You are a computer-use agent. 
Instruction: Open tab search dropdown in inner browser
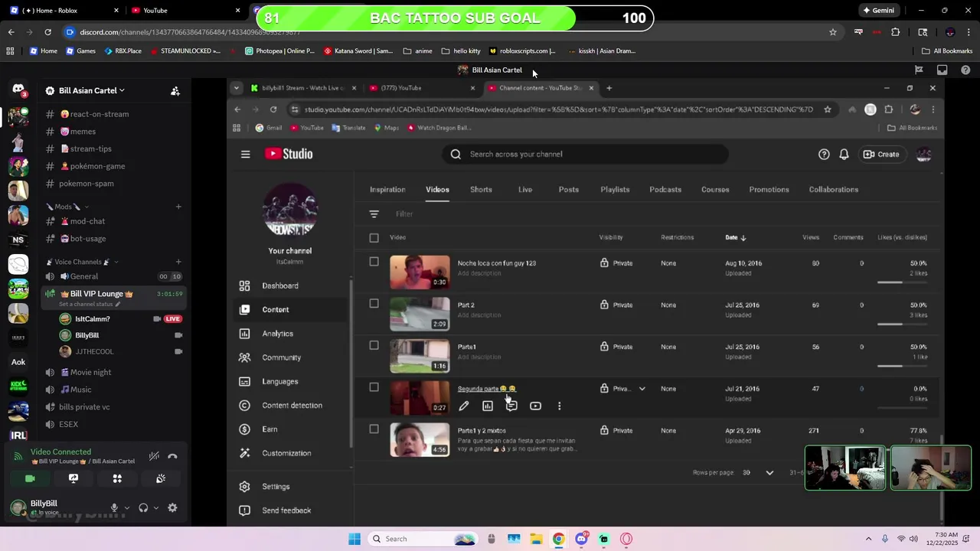coord(236,88)
